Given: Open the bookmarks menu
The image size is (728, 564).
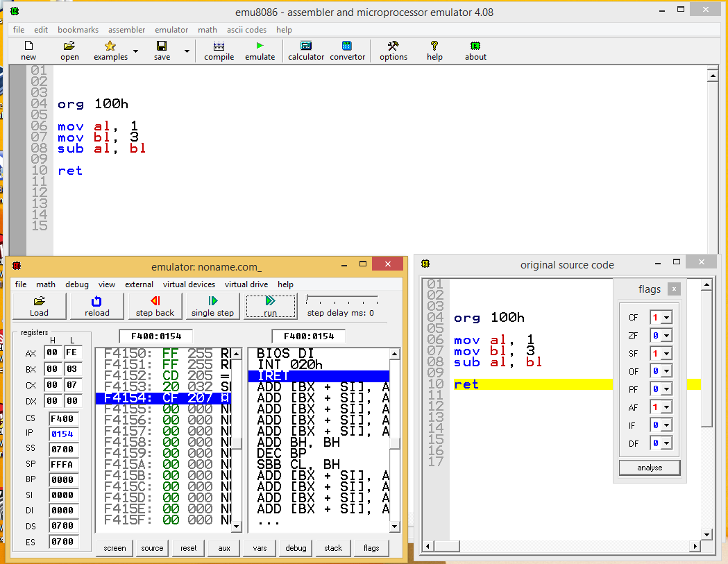Looking at the screenshot, I should (x=78, y=30).
